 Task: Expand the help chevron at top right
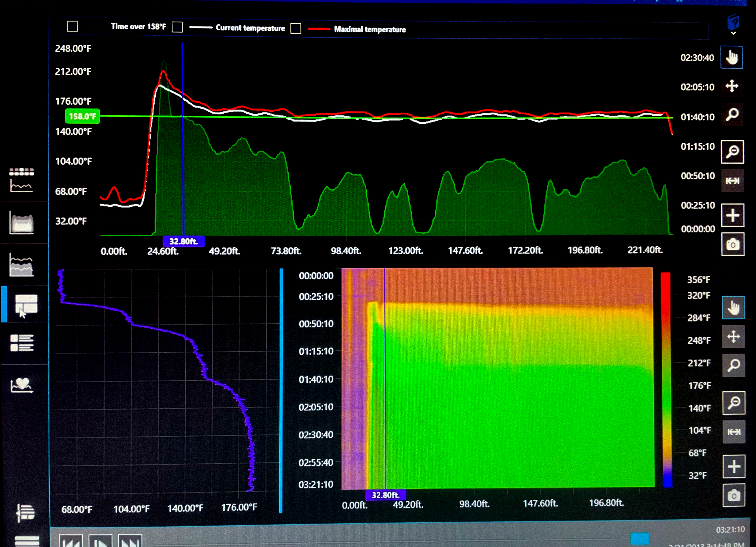pos(733,33)
